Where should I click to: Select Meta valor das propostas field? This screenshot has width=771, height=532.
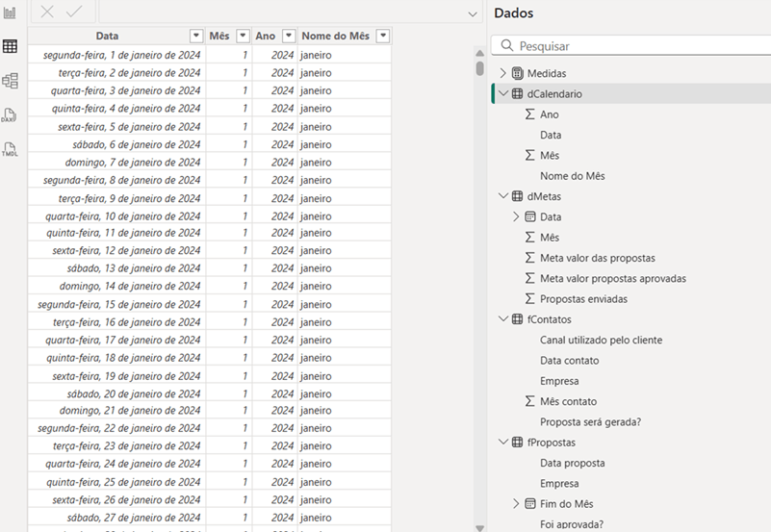pos(597,258)
